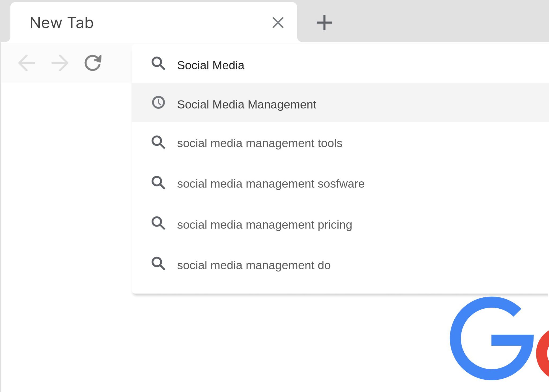Select the 'social media management do' suggestion
Screen dimensions: 549x392
(x=254, y=265)
